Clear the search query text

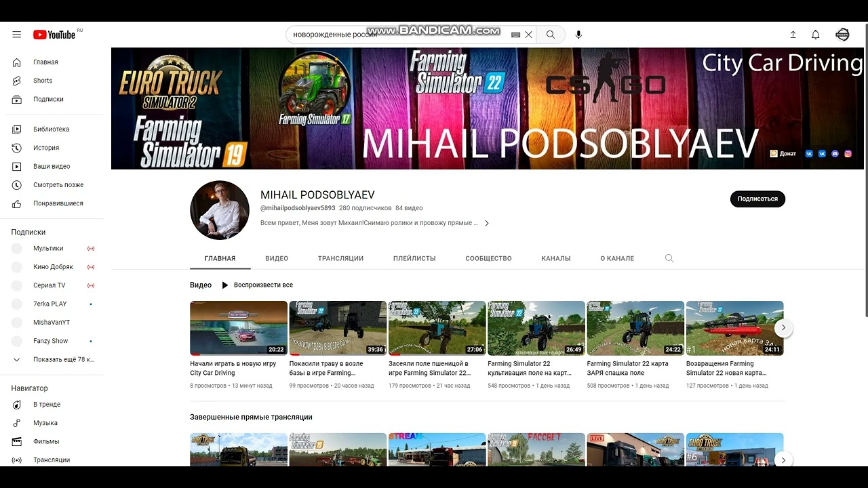[x=529, y=35]
